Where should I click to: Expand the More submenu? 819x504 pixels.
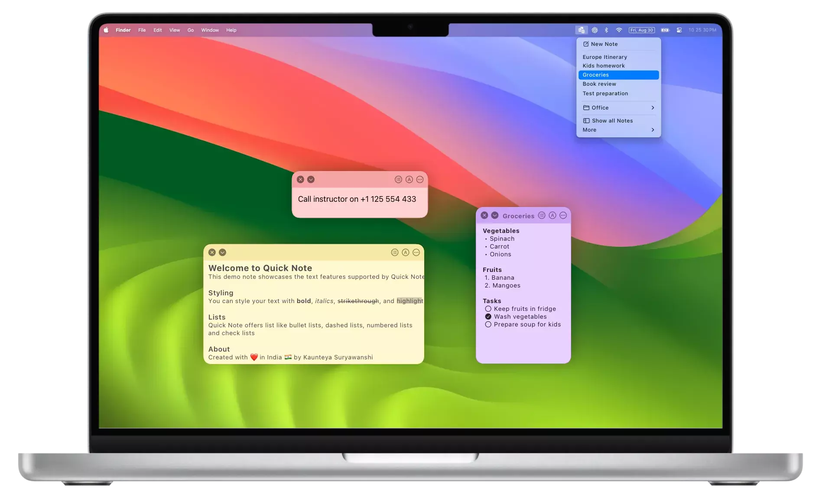coord(618,130)
